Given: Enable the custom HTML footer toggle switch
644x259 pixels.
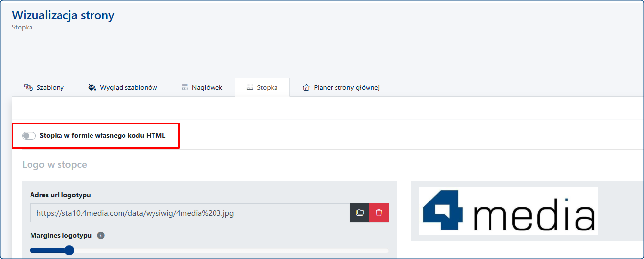Looking at the screenshot, I should (29, 136).
